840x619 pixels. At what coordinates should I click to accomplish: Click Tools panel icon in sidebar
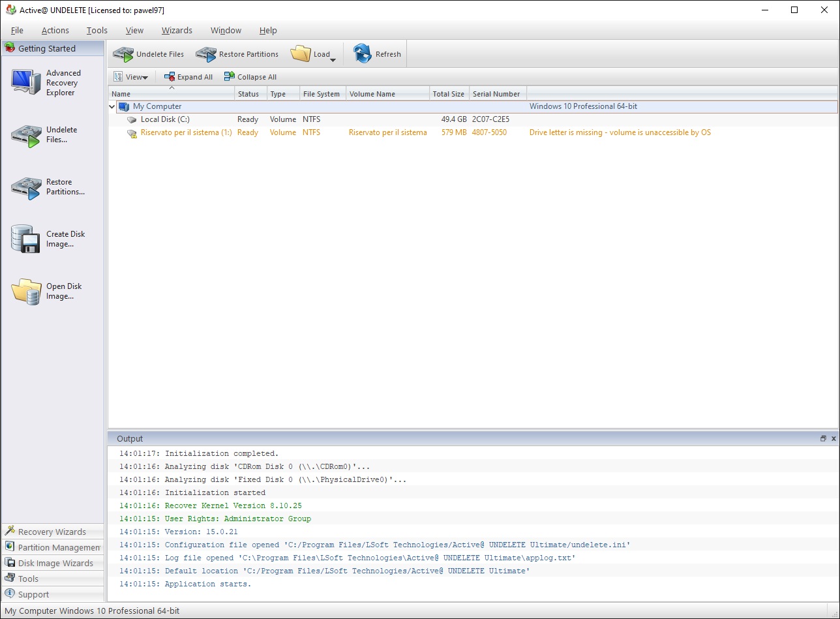point(10,578)
